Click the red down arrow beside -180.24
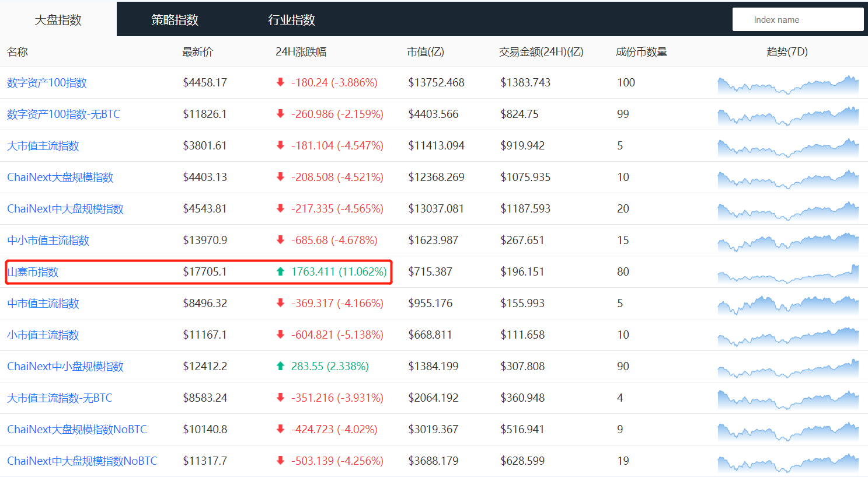 click(x=280, y=82)
